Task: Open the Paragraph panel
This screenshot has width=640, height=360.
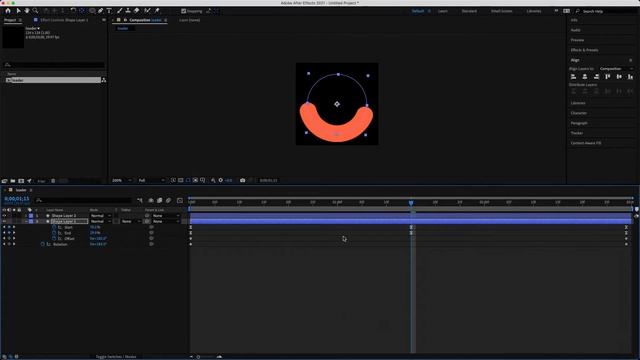Action: 579,123
